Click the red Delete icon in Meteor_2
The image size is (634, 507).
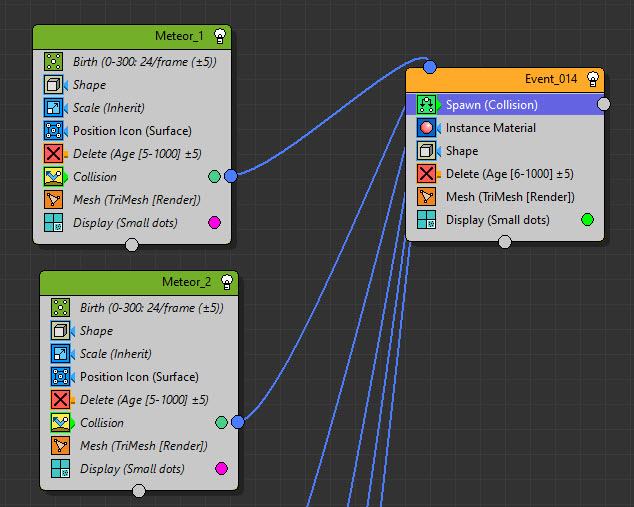[60, 400]
